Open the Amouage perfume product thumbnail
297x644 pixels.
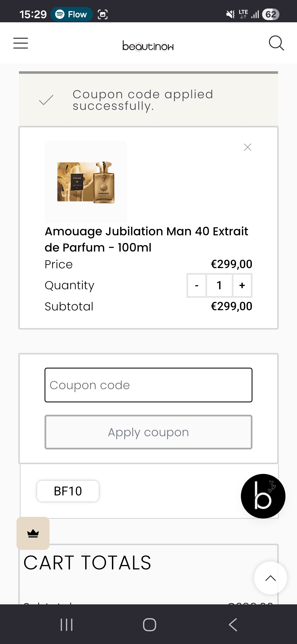pyautogui.click(x=86, y=182)
